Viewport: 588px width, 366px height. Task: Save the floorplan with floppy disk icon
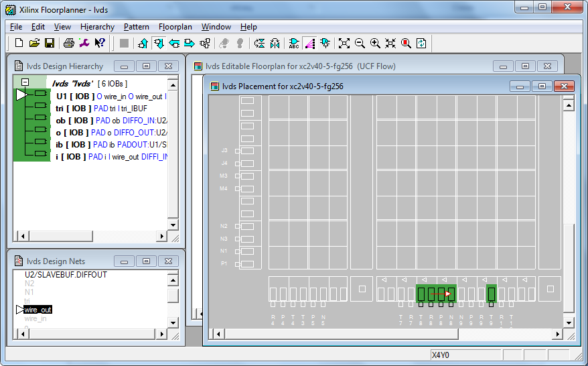pos(50,43)
